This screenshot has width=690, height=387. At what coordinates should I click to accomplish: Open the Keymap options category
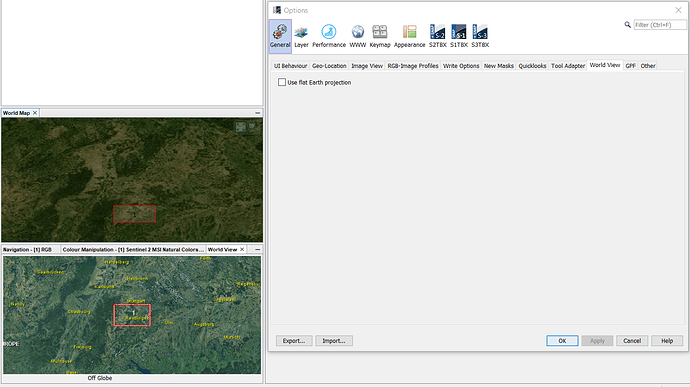(x=380, y=36)
